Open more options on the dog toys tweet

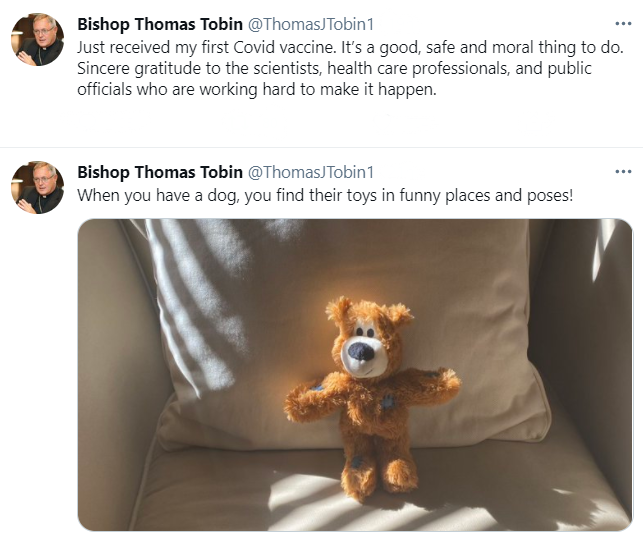622,171
